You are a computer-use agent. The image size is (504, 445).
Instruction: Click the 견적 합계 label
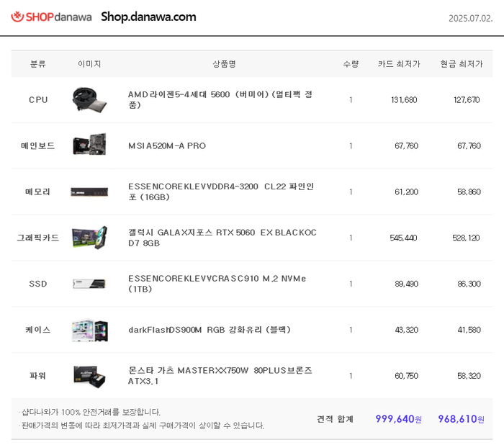[x=335, y=418]
